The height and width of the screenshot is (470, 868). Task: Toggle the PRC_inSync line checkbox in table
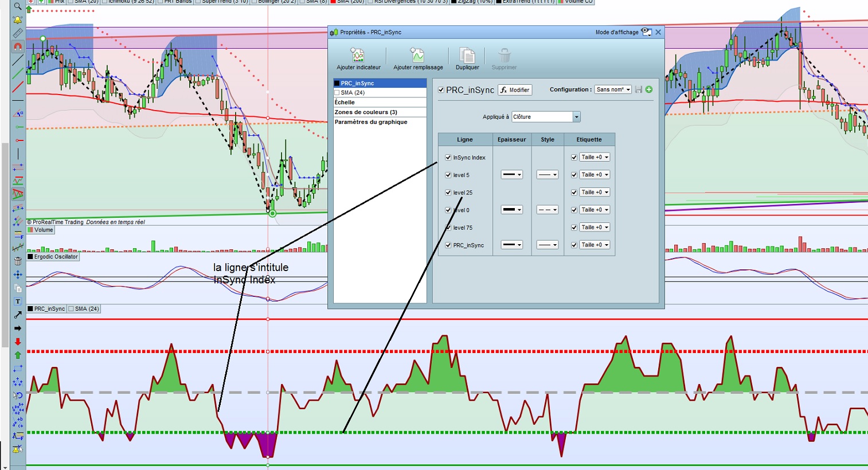[448, 245]
